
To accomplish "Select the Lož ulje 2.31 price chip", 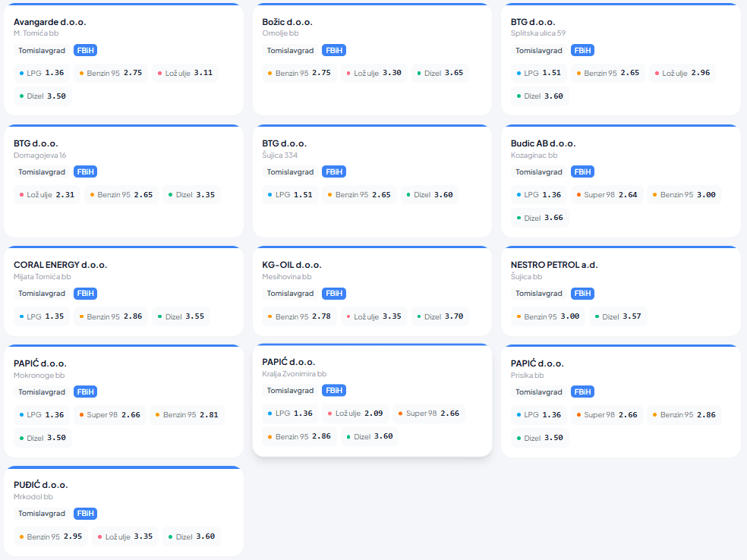I will pyautogui.click(x=46, y=195).
